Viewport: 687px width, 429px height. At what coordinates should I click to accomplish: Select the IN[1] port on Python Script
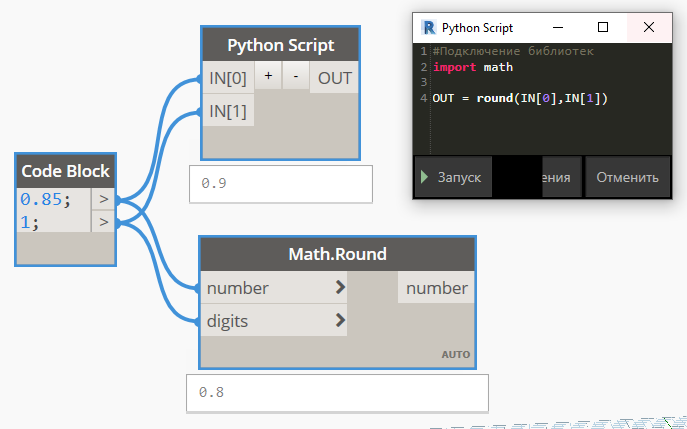228,111
